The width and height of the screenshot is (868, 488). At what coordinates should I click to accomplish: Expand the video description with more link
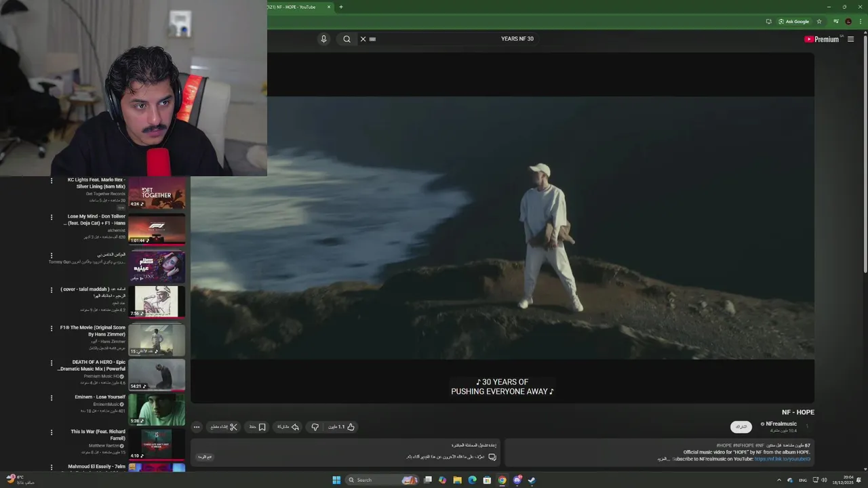click(663, 459)
